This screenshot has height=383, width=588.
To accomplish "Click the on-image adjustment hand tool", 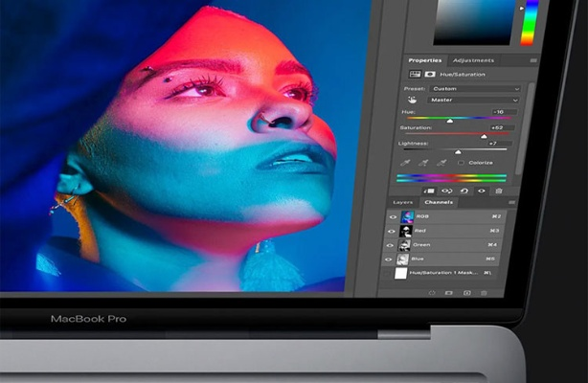I will pyautogui.click(x=413, y=100).
